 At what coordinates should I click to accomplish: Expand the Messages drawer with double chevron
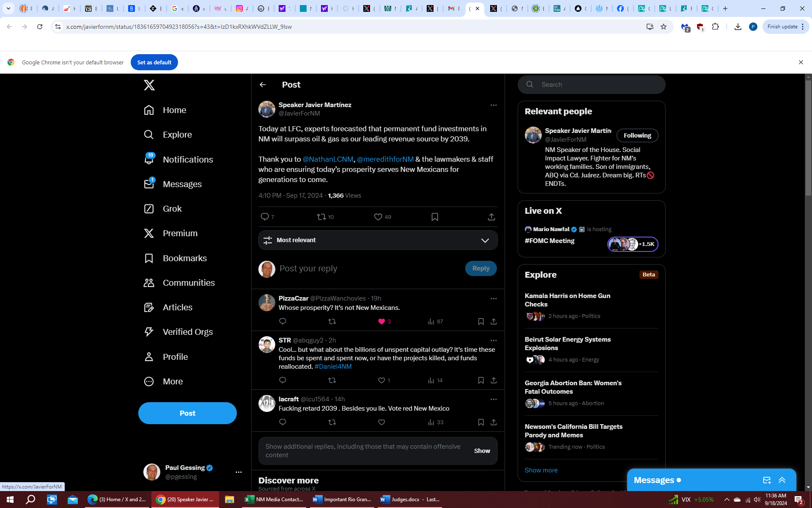tap(782, 480)
